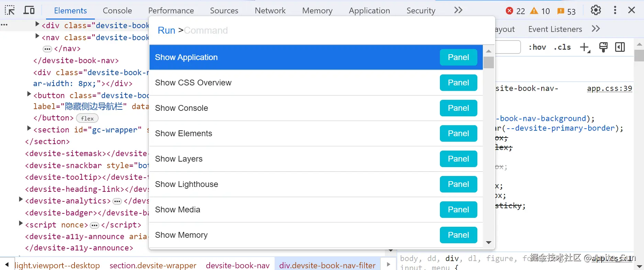Toggle the device toolbar icon

click(x=29, y=10)
